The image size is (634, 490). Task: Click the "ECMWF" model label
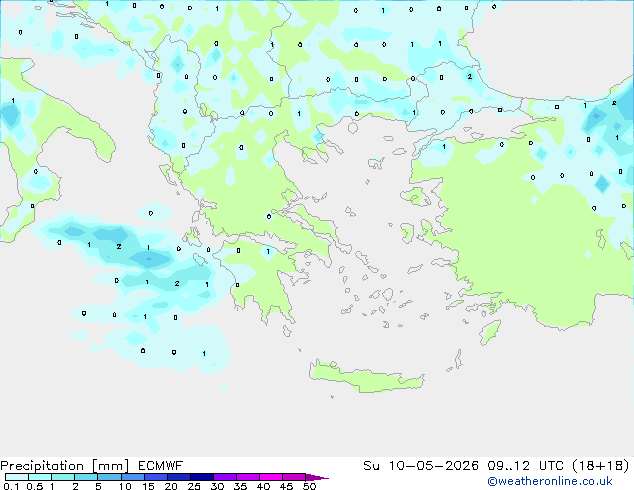pyautogui.click(x=161, y=466)
